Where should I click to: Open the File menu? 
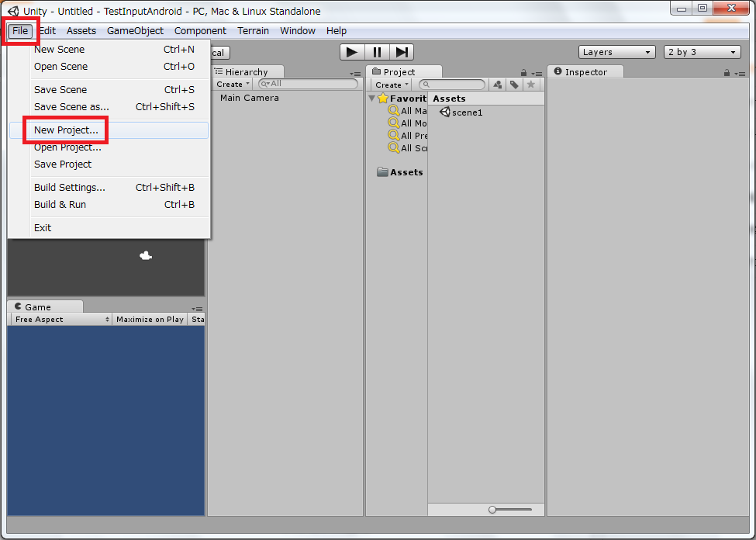pos(20,31)
